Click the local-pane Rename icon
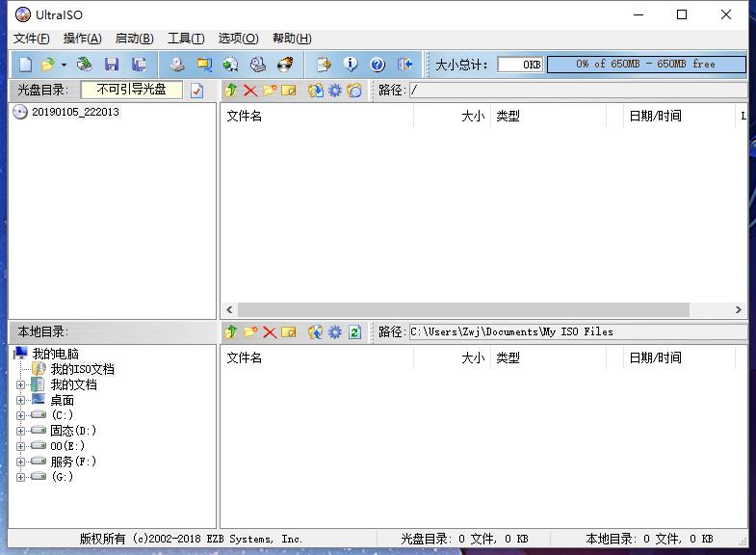 pos(288,331)
